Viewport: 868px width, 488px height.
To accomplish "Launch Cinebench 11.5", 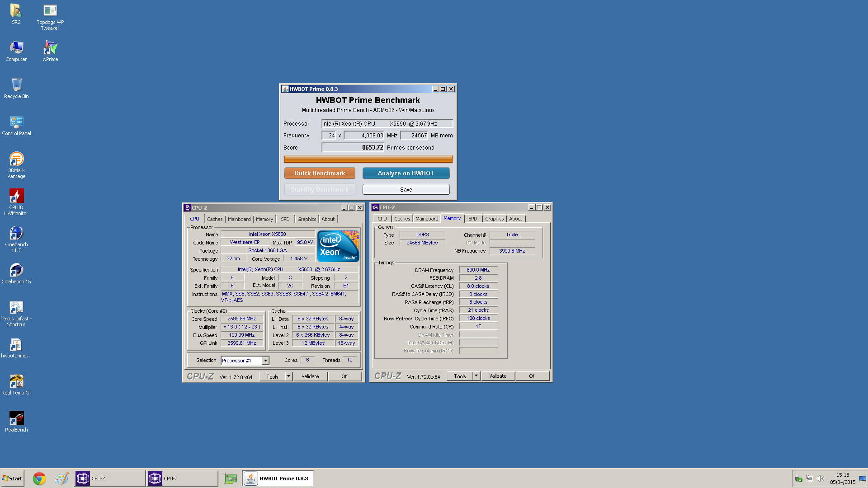I will click(x=16, y=239).
